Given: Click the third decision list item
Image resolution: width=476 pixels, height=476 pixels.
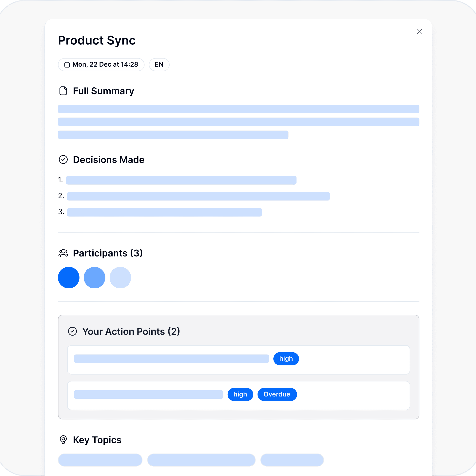Looking at the screenshot, I should pos(164,212).
